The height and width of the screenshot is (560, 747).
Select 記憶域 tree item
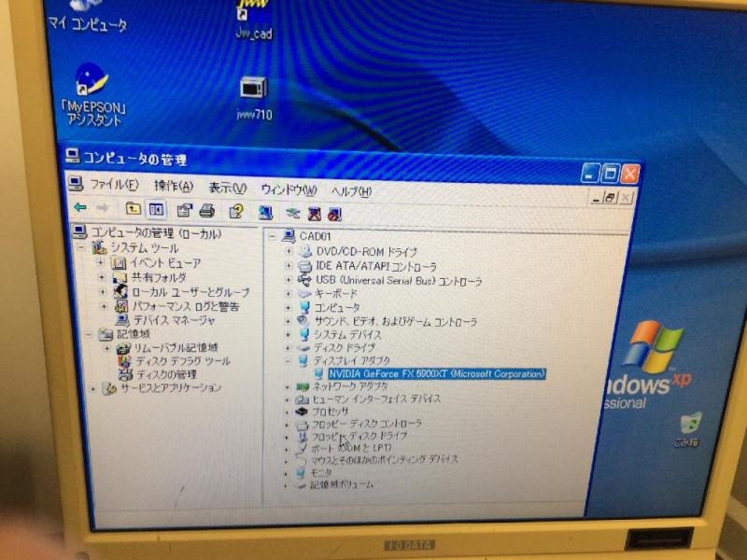(x=134, y=334)
